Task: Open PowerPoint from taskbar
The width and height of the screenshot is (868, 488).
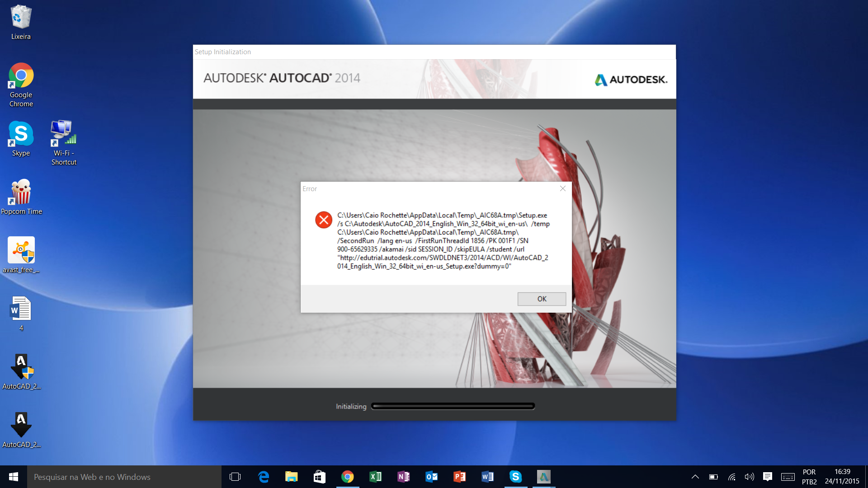Action: [459, 477]
